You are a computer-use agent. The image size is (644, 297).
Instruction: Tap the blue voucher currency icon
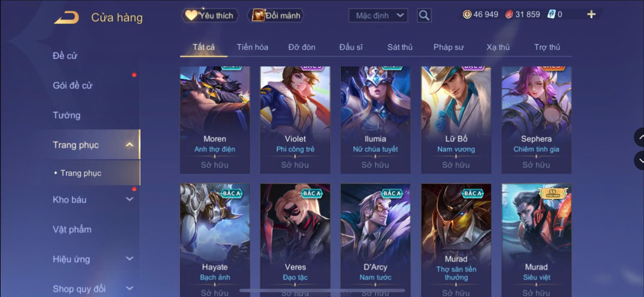(x=551, y=15)
